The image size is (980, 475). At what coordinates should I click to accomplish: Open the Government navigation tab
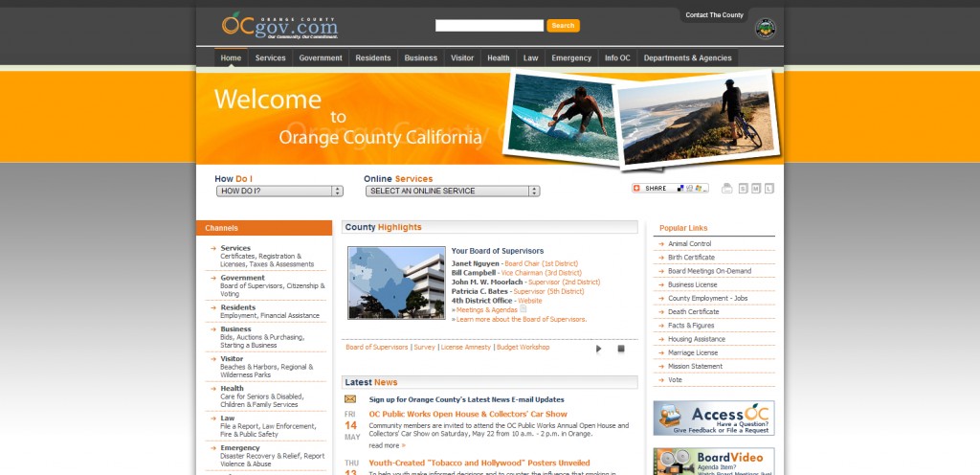[x=321, y=58]
